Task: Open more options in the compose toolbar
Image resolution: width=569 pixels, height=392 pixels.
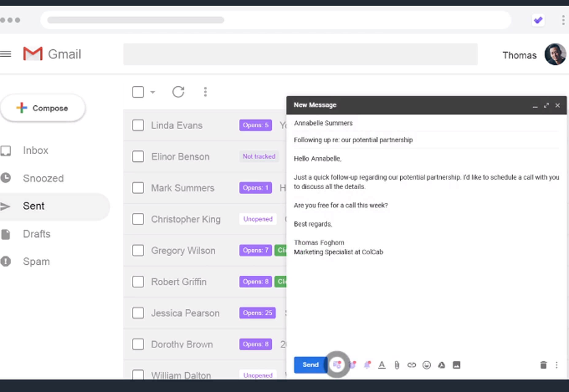Action: tap(556, 365)
